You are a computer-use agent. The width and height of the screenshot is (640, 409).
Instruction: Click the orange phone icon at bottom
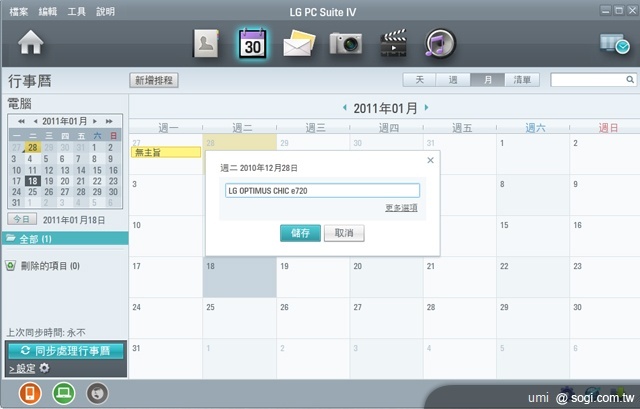[30, 393]
